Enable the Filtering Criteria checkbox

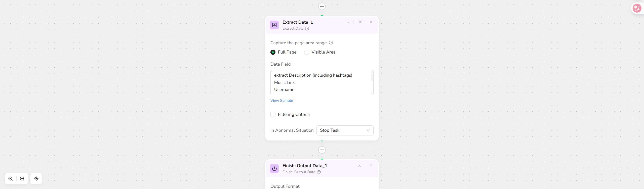pos(273,114)
